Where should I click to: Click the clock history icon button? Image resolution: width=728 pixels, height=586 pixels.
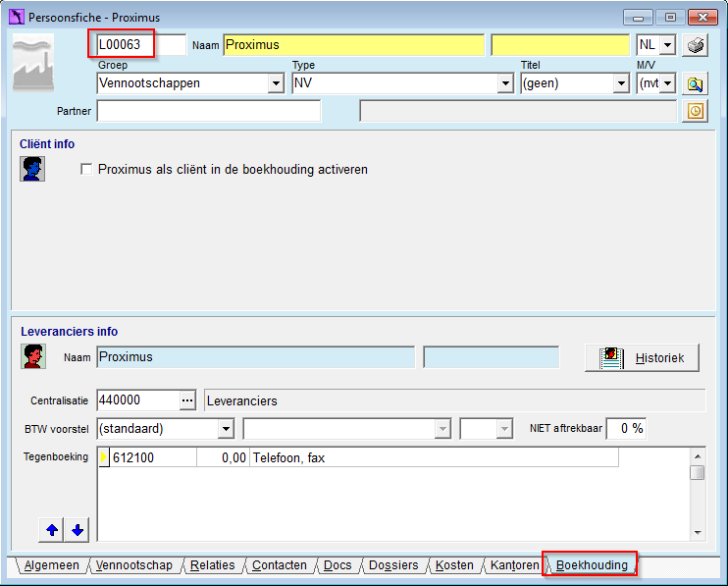point(695,111)
